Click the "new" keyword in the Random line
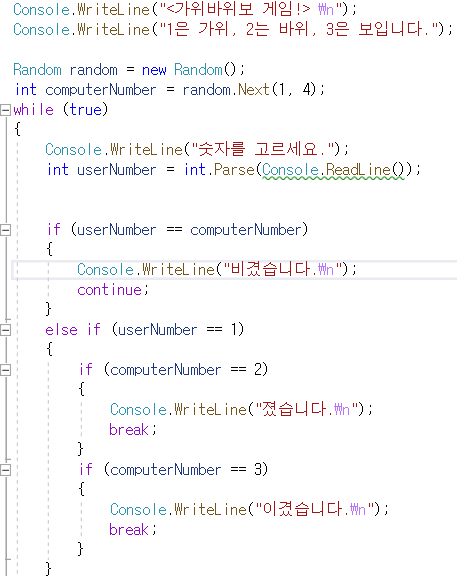Viewport: 457px width, 576px height. [154, 69]
